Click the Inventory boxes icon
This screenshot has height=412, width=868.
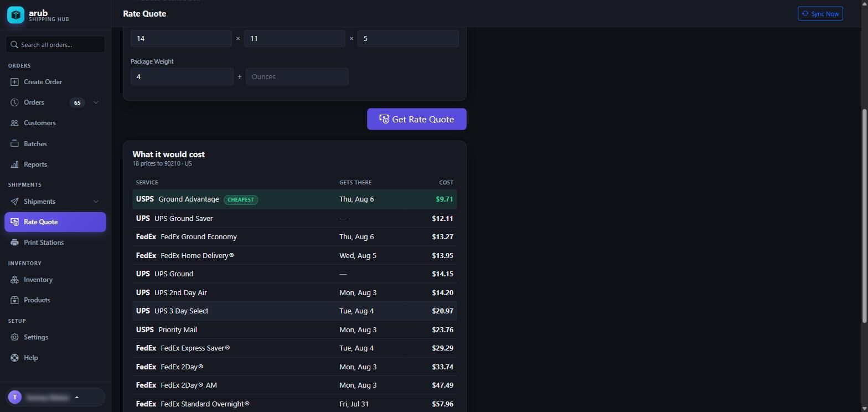(x=14, y=280)
